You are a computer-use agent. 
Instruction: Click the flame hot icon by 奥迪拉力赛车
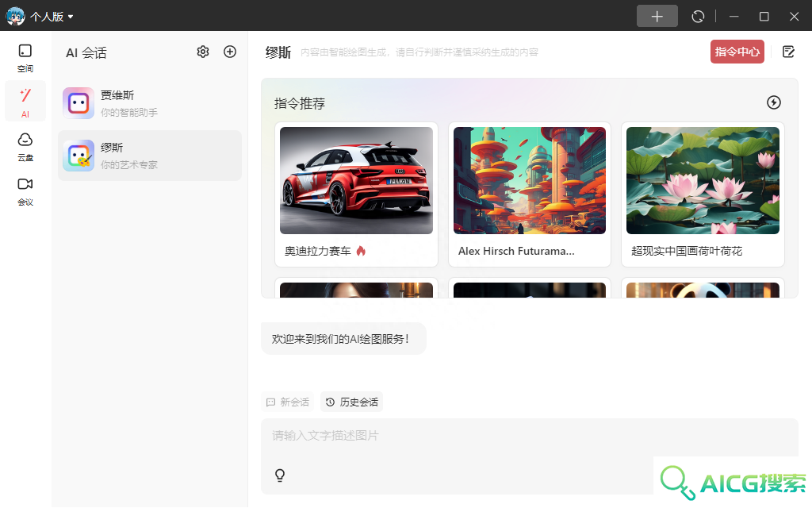point(361,252)
